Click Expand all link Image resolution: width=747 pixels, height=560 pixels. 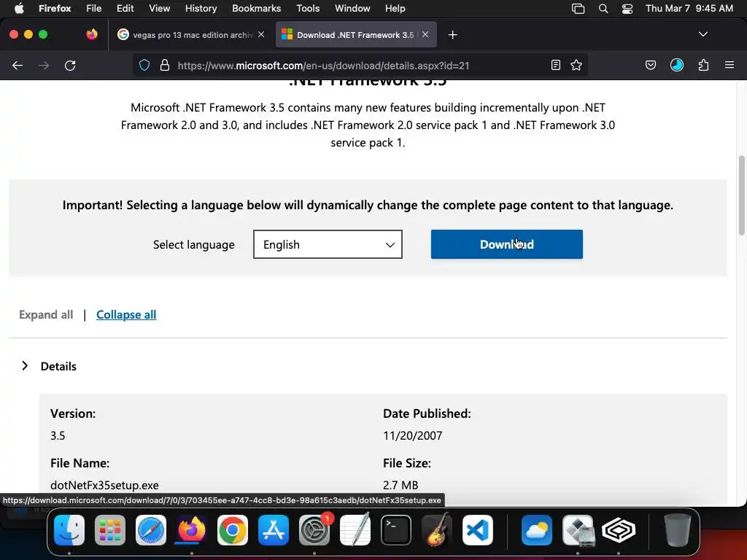46,315
